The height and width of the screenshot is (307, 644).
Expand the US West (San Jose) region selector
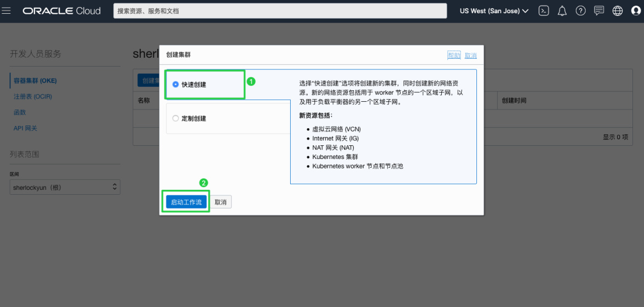[494, 11]
